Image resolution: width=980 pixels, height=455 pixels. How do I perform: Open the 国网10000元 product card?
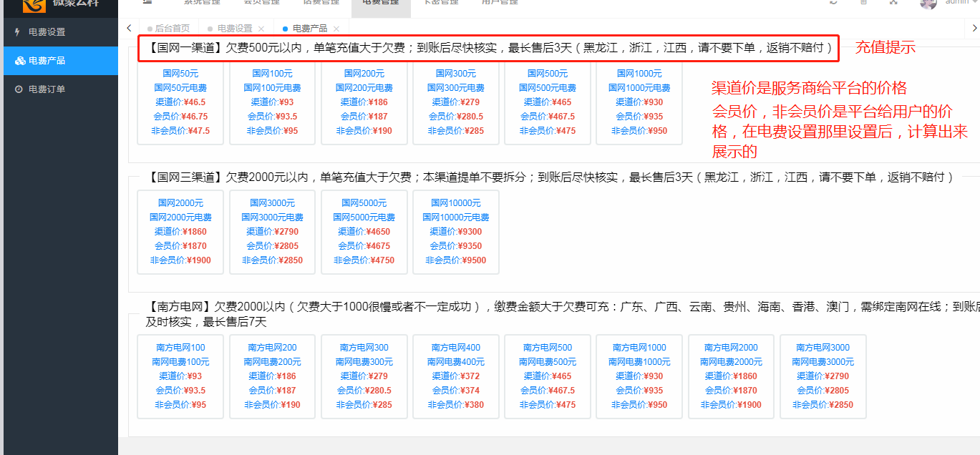click(455, 232)
